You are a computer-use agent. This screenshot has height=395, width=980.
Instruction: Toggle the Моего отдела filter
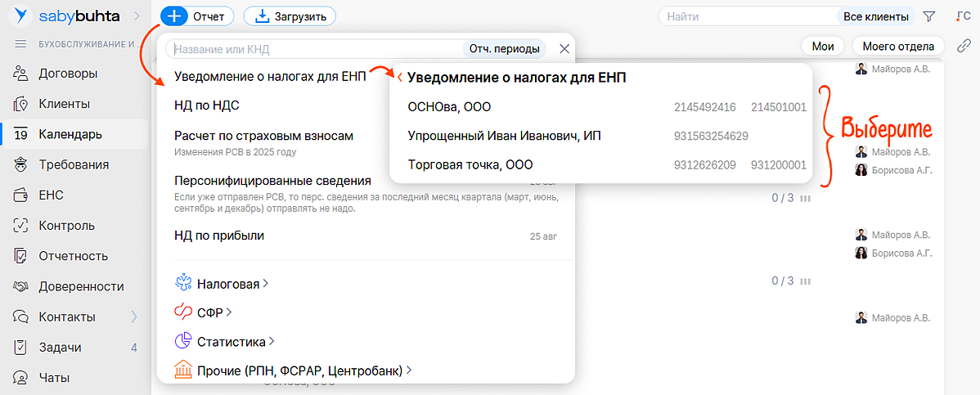[x=897, y=46]
